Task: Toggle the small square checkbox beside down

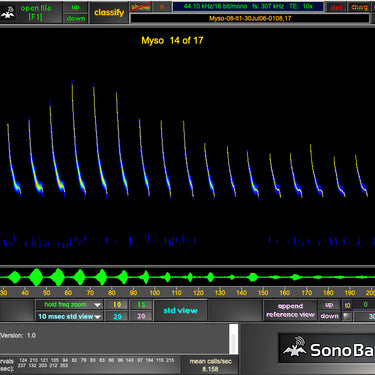Action: (347, 316)
